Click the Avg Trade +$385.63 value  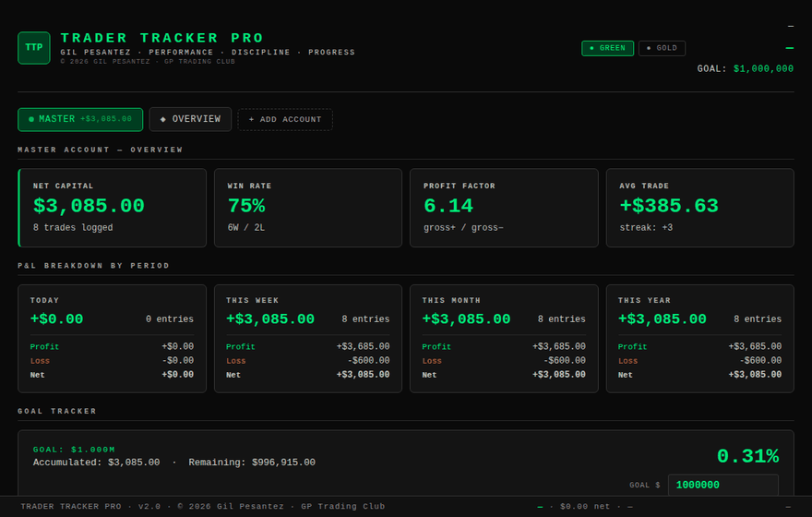(669, 206)
